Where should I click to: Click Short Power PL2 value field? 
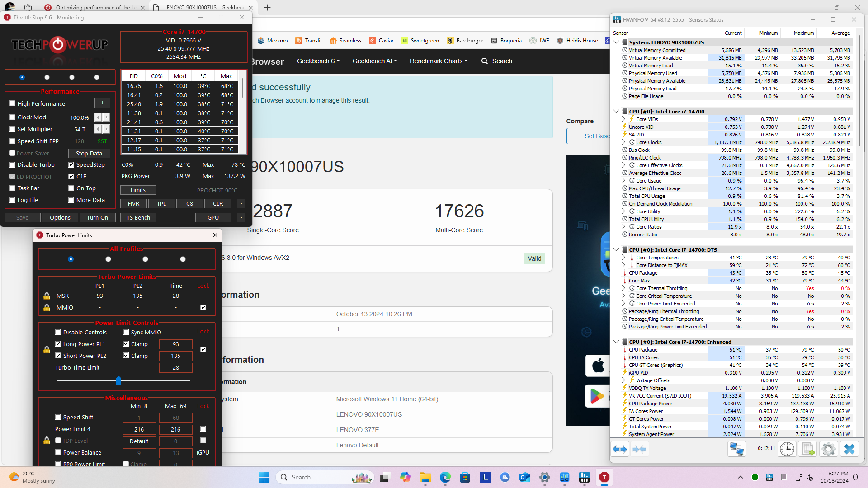176,356
